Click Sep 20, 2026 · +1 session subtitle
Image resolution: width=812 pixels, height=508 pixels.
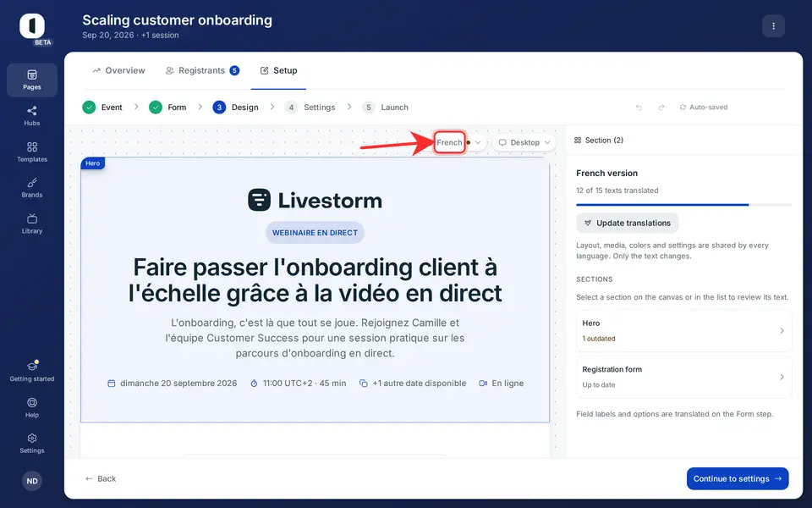pos(130,36)
